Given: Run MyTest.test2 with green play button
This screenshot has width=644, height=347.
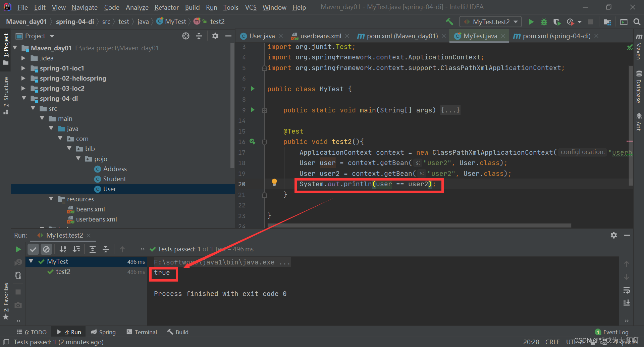Looking at the screenshot, I should pyautogui.click(x=531, y=22).
